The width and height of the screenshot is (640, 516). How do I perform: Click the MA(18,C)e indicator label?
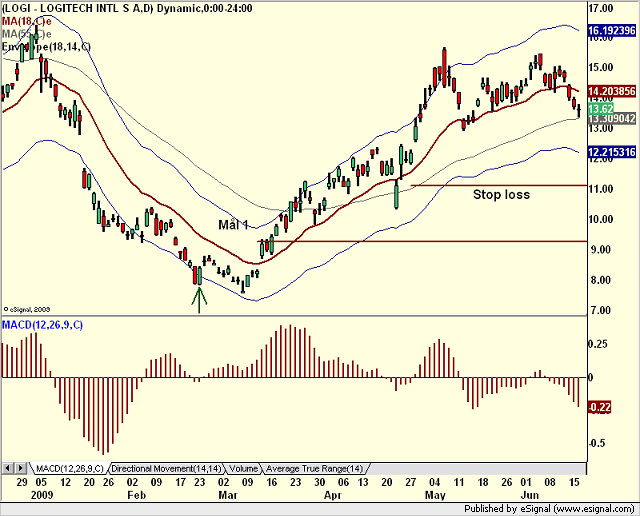coord(26,21)
